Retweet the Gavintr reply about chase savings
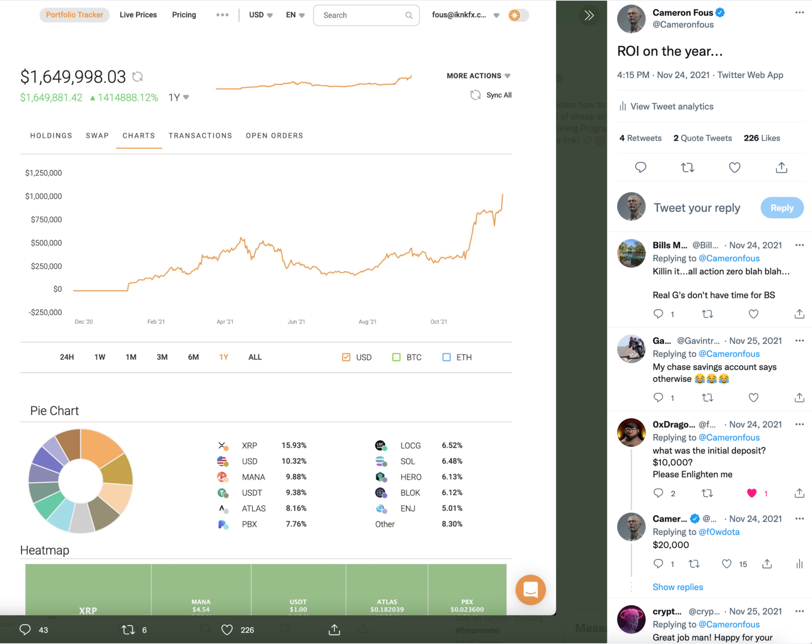Viewport: 812px width, 644px height. 707,398
